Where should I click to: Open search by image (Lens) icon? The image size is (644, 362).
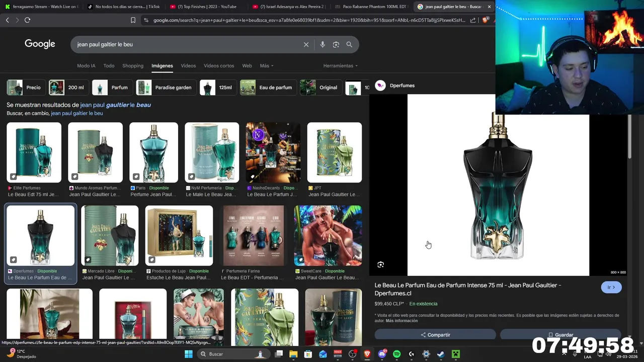(336, 44)
